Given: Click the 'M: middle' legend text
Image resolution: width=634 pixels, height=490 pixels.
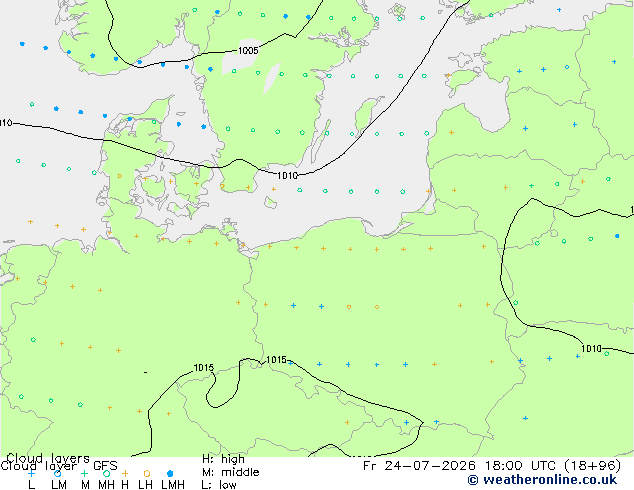Looking at the screenshot, I should (230, 472).
